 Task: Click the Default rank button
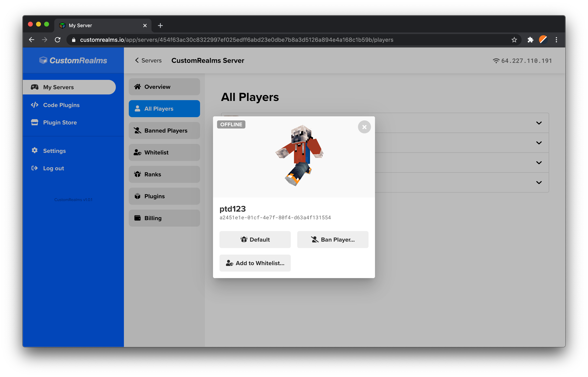point(255,239)
